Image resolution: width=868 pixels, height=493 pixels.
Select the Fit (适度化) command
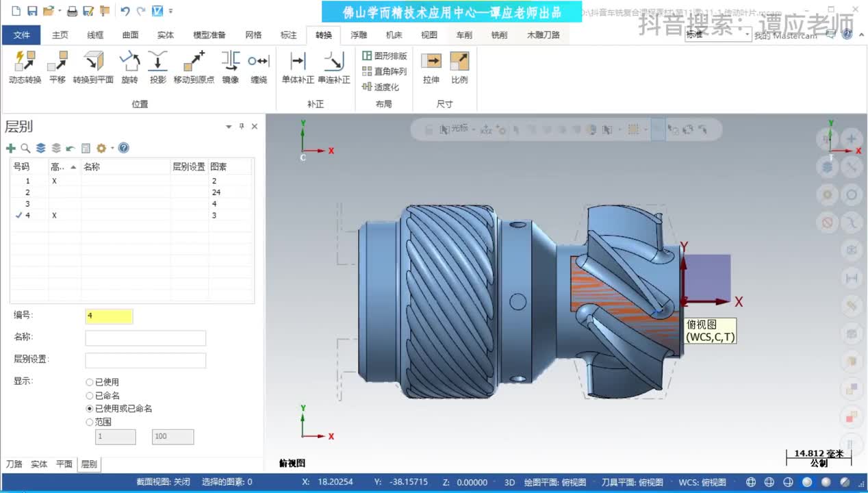381,87
